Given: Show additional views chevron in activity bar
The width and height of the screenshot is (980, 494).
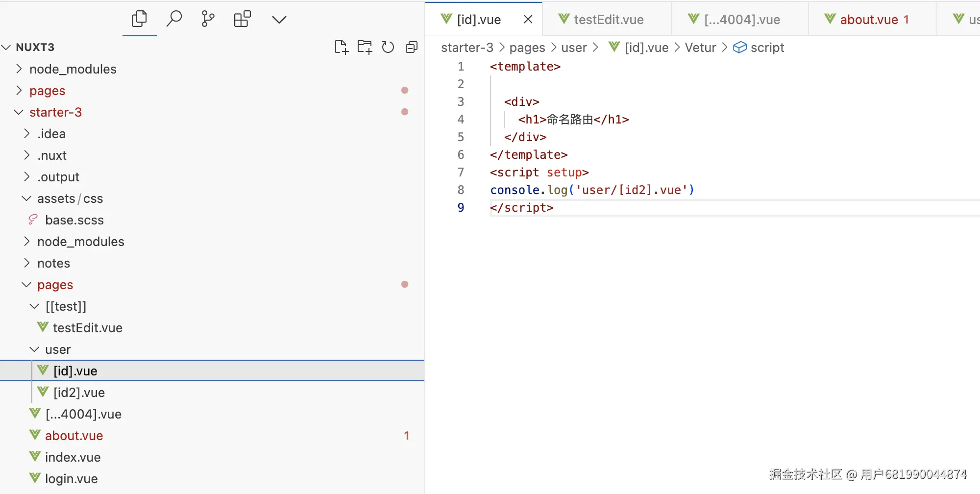Looking at the screenshot, I should (279, 20).
